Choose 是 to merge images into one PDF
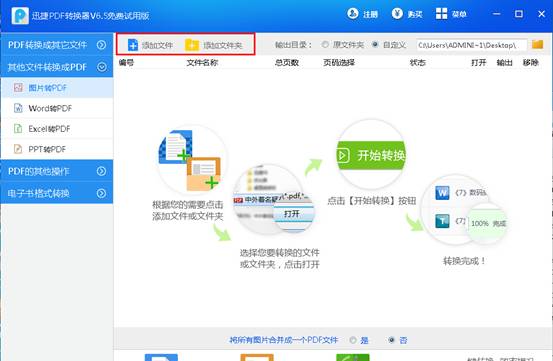This screenshot has height=361, width=553. tap(353, 340)
